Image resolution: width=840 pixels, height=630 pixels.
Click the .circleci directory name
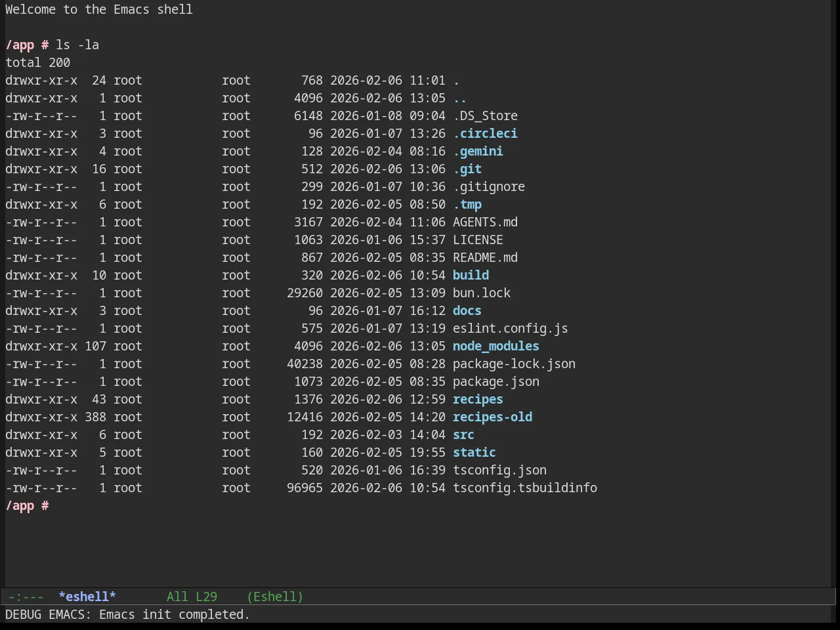(485, 133)
